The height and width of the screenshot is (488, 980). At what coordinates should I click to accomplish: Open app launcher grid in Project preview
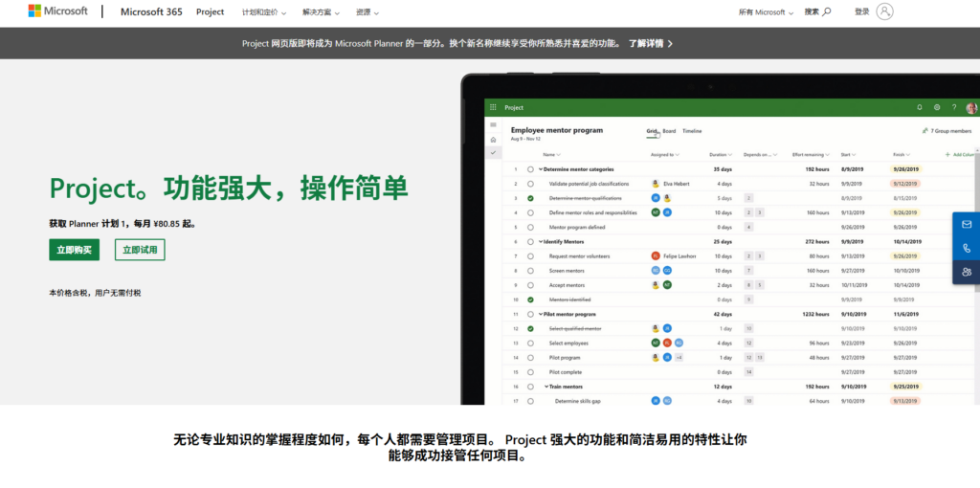click(x=494, y=108)
